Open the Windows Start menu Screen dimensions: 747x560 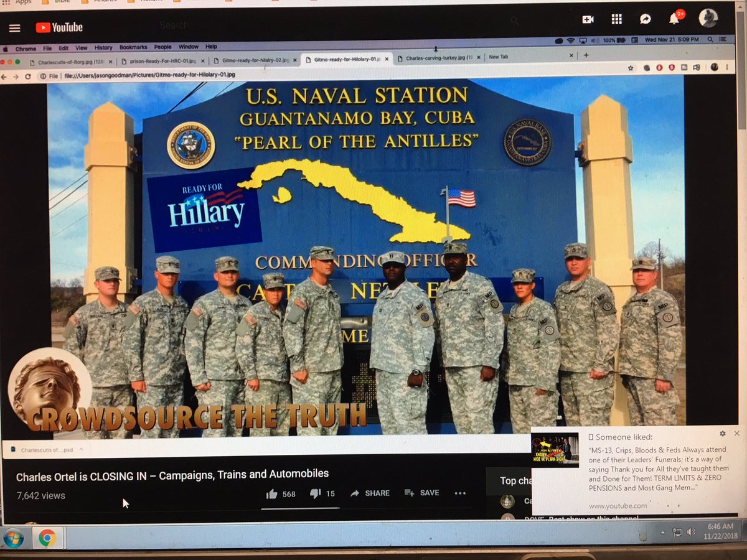pos(14,538)
